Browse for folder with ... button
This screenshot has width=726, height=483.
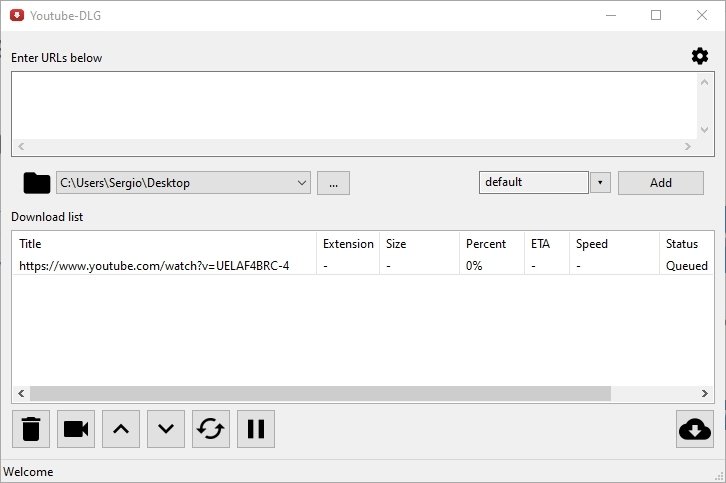coord(333,183)
